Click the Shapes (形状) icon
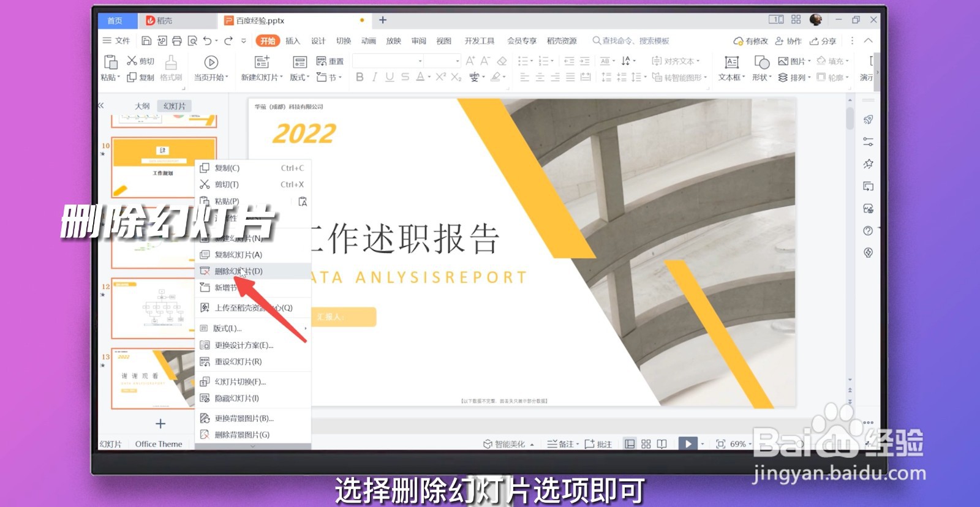 point(762,62)
